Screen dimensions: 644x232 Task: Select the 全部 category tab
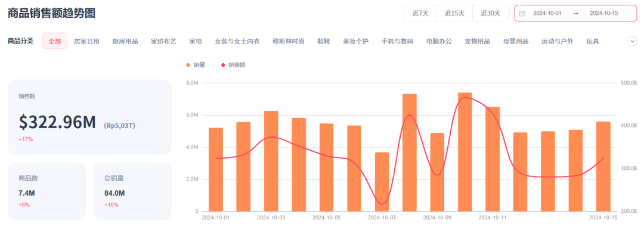click(55, 41)
